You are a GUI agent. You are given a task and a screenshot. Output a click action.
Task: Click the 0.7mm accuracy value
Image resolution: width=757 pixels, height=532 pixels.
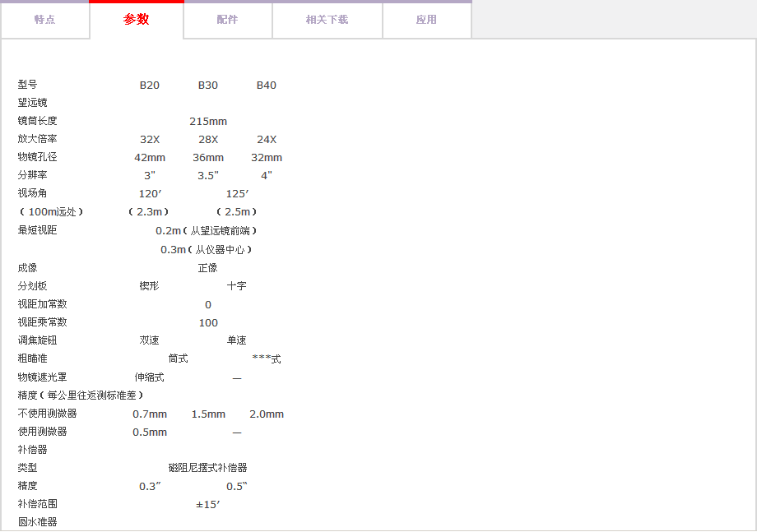point(150,414)
